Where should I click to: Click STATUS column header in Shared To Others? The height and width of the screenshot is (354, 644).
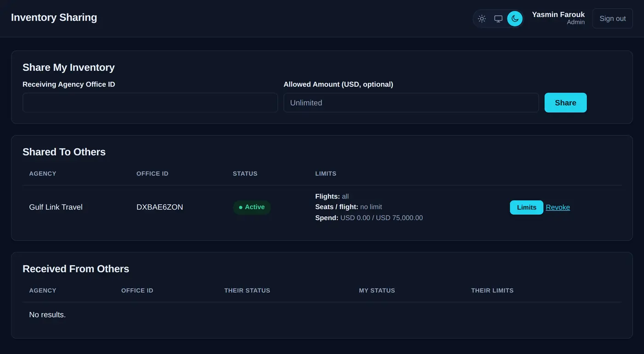(245, 174)
